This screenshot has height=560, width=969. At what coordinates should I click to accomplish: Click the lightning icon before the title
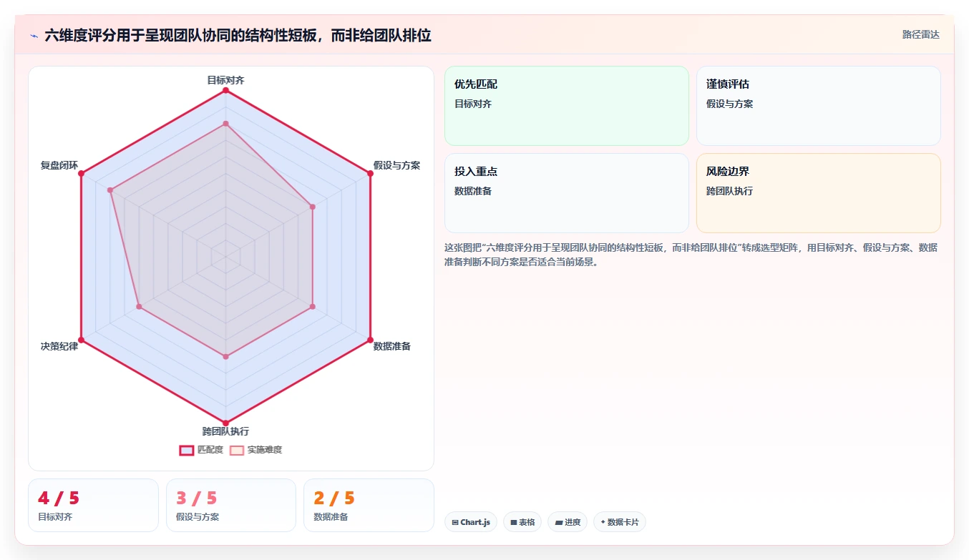[34, 36]
